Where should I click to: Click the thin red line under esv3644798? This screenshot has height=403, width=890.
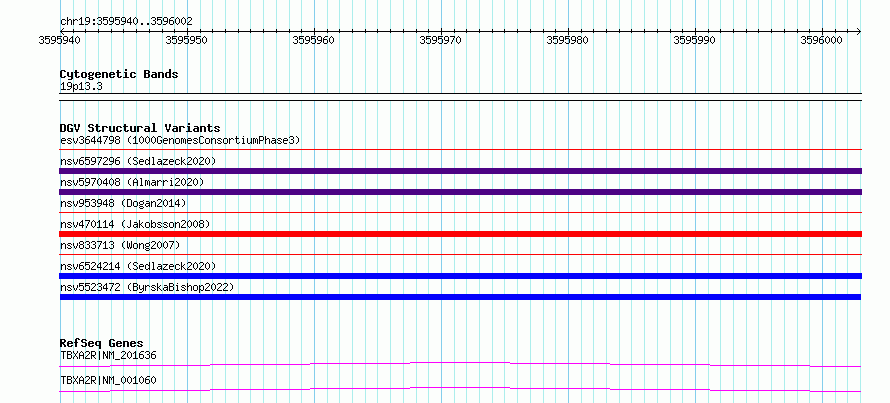pyautogui.click(x=460, y=150)
